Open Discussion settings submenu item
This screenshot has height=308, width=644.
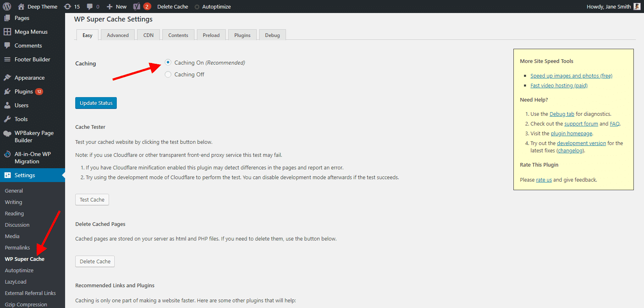17,225
